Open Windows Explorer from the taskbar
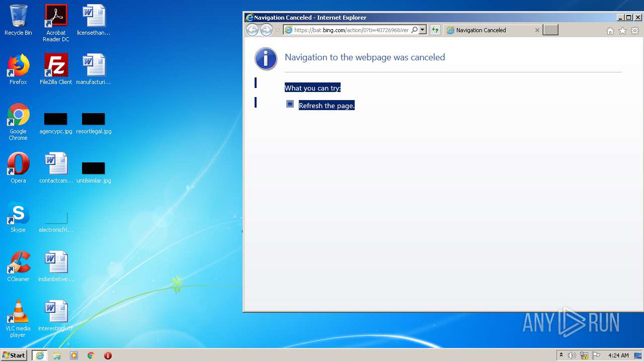Image resolution: width=644 pixels, height=362 pixels. (x=57, y=355)
